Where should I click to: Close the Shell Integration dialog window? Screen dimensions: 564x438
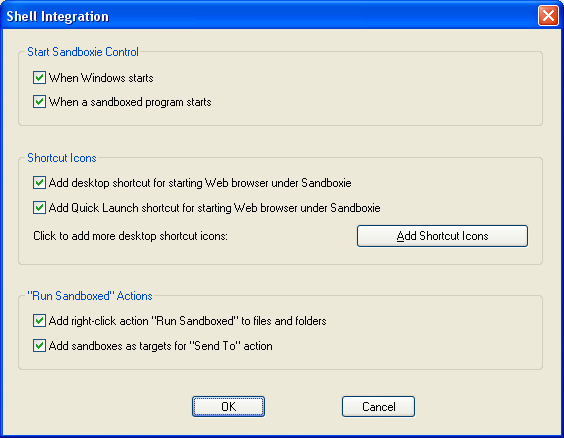point(548,16)
